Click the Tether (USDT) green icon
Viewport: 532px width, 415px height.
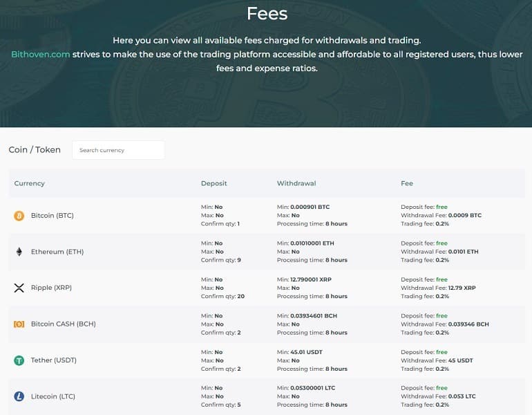(x=19, y=360)
